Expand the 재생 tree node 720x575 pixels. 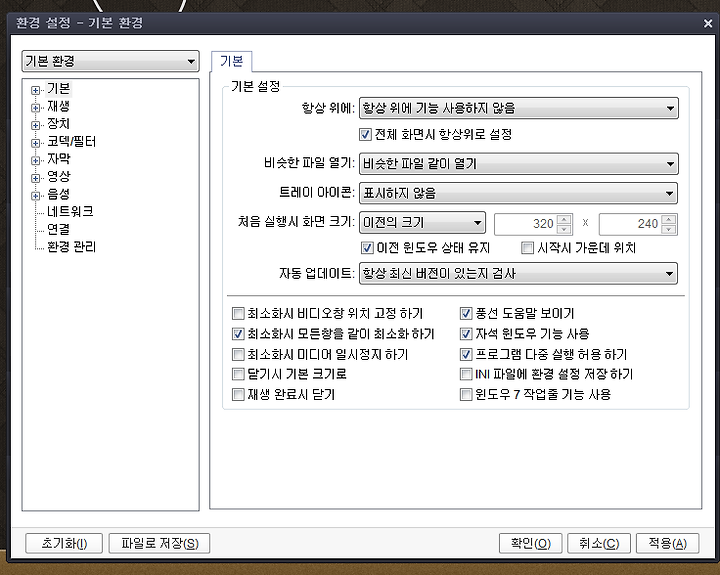[x=35, y=108]
